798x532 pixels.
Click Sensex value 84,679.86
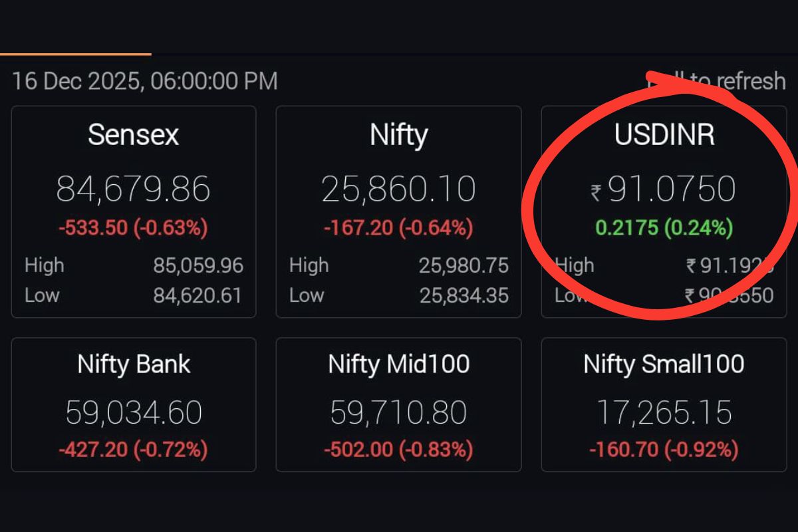[x=133, y=189]
